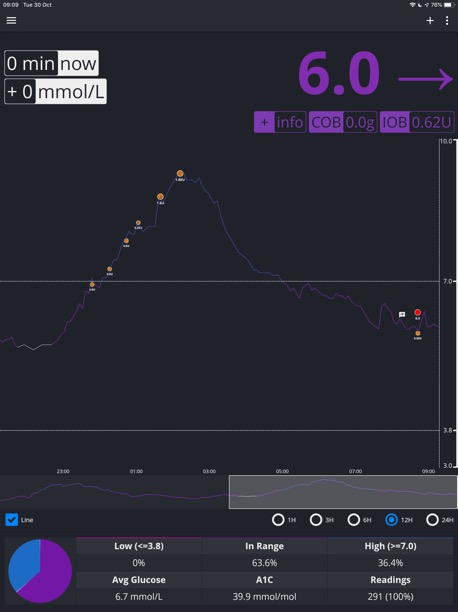Screen dimensions: 458x612
Task: Open the three-dot overflow menu
Action: pos(447,21)
